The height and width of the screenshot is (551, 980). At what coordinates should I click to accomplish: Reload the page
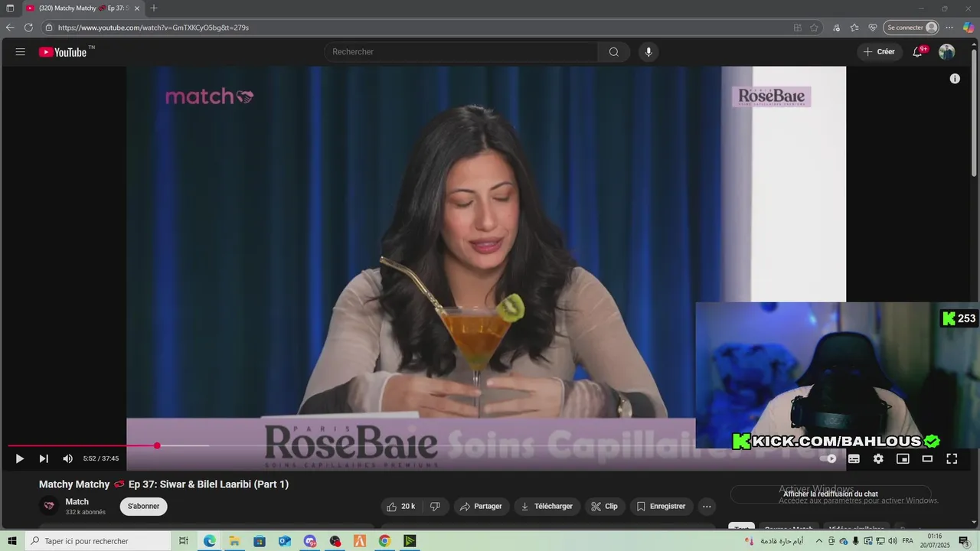click(28, 28)
